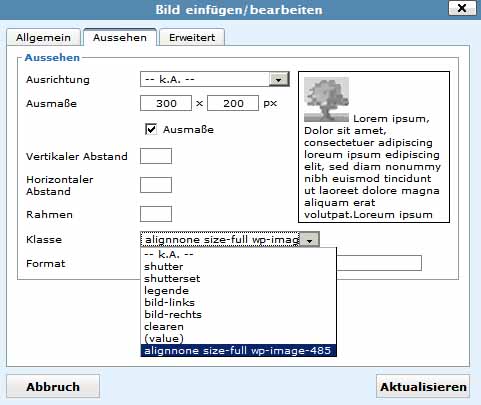481x405 pixels.
Task: Select 'shutter' class option
Action: tap(239, 266)
